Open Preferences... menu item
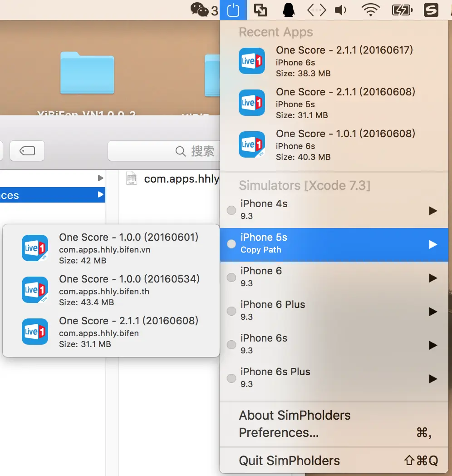The image size is (452, 476). point(334,432)
